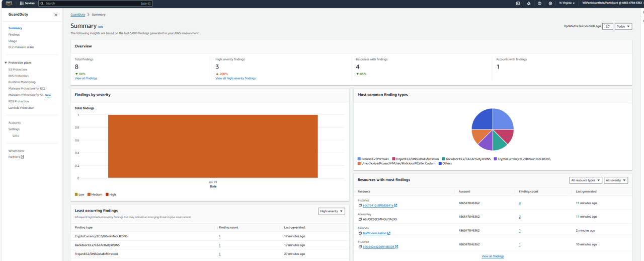Click the pie chart of finding types
644x261 pixels.
coord(493,129)
